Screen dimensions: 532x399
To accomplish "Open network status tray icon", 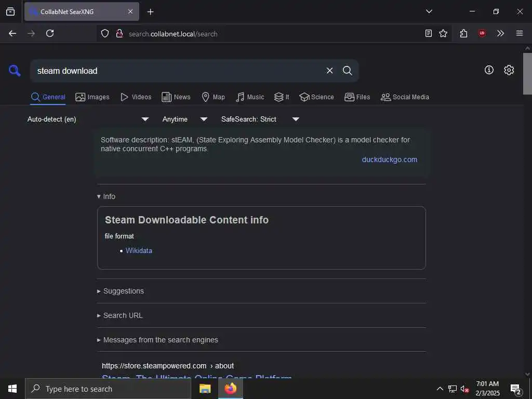I will click(x=453, y=389).
